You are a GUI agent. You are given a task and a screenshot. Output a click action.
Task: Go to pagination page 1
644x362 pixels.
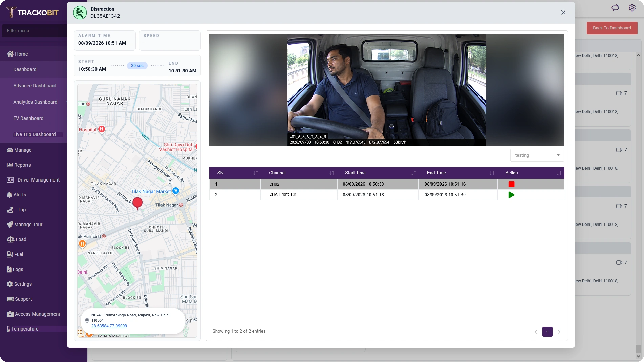547,332
